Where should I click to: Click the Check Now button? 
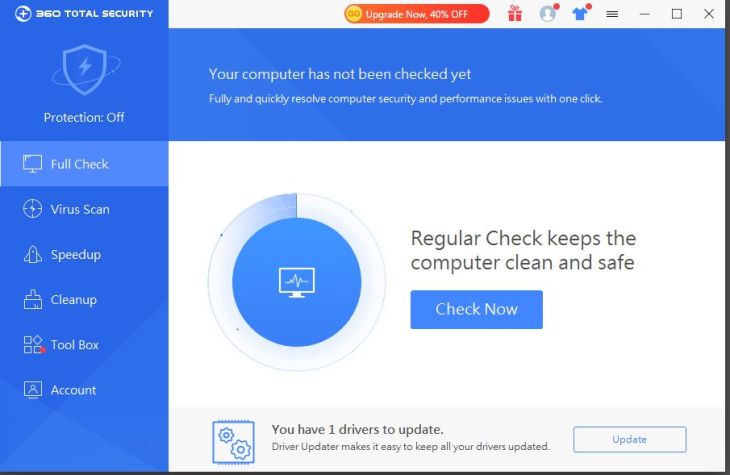pyautogui.click(x=476, y=309)
